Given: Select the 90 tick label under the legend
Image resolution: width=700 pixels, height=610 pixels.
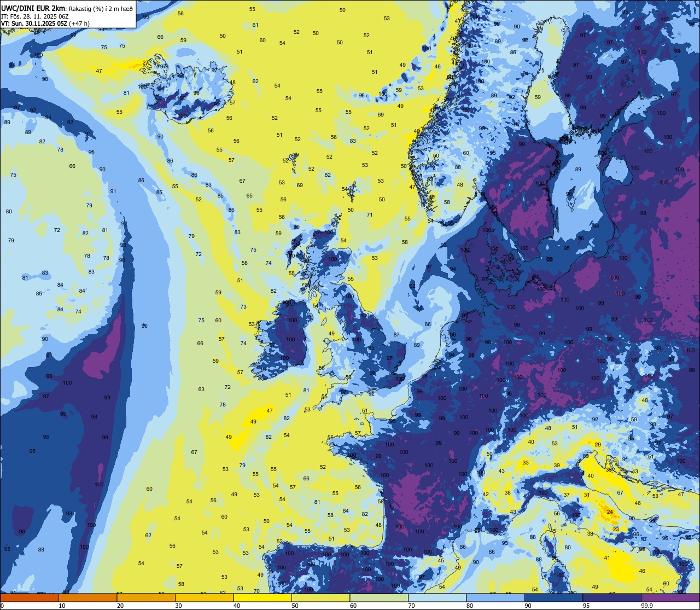Looking at the screenshot, I should click(x=528, y=606).
